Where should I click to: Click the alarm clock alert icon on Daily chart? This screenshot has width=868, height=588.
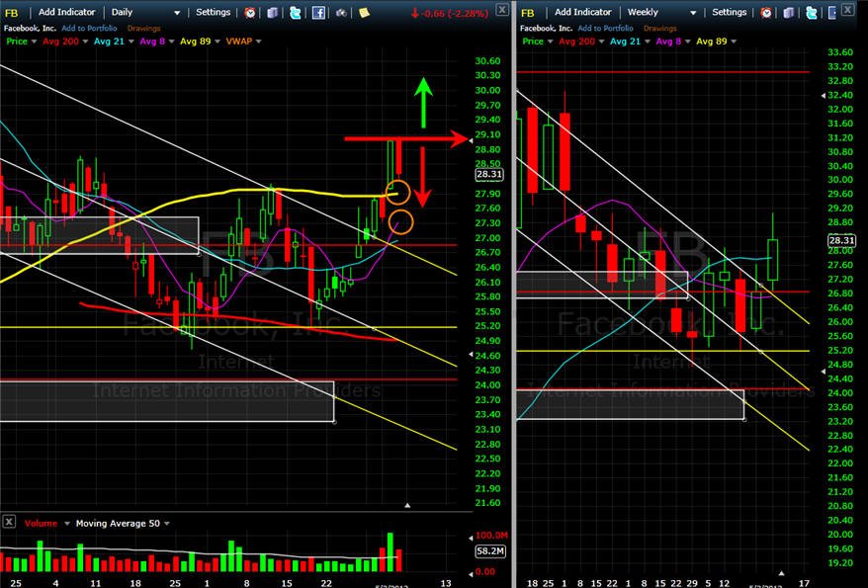click(x=250, y=12)
